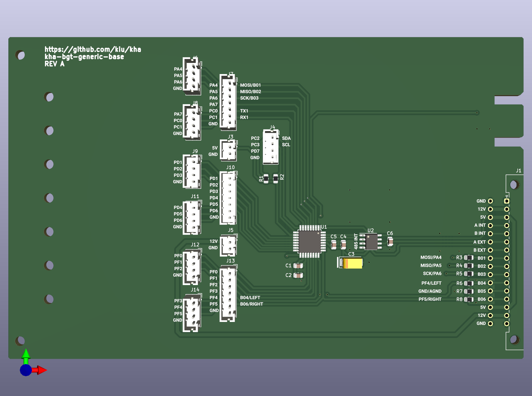Select the white J4 connector
This screenshot has height=396, width=532.
pyautogui.click(x=271, y=147)
